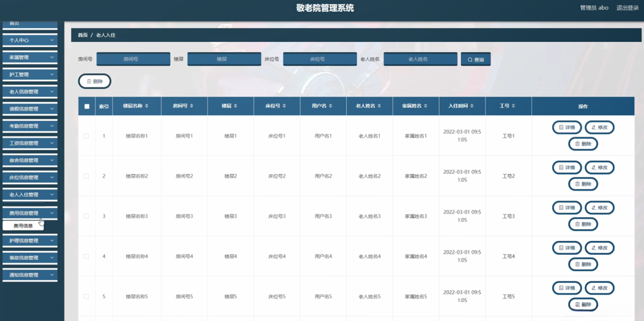Click the 家属姓名3 cell in row 3
The image size is (644, 321).
[416, 216]
